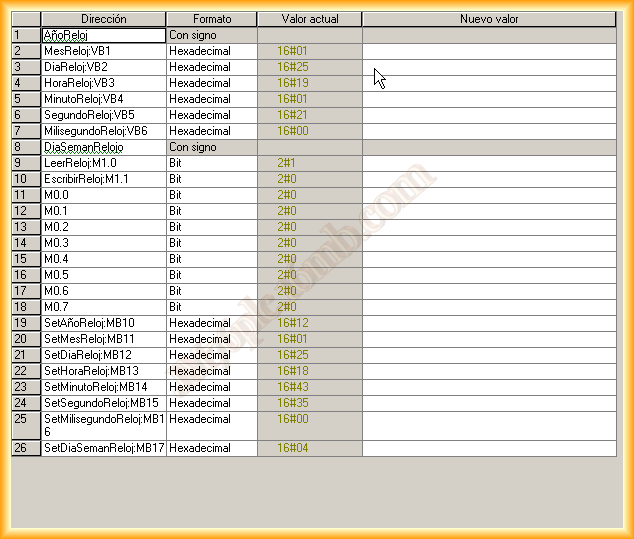Image resolution: width=634 pixels, height=539 pixels.
Task: Select the MesReloj:VB1 address cell
Action: 103,51
